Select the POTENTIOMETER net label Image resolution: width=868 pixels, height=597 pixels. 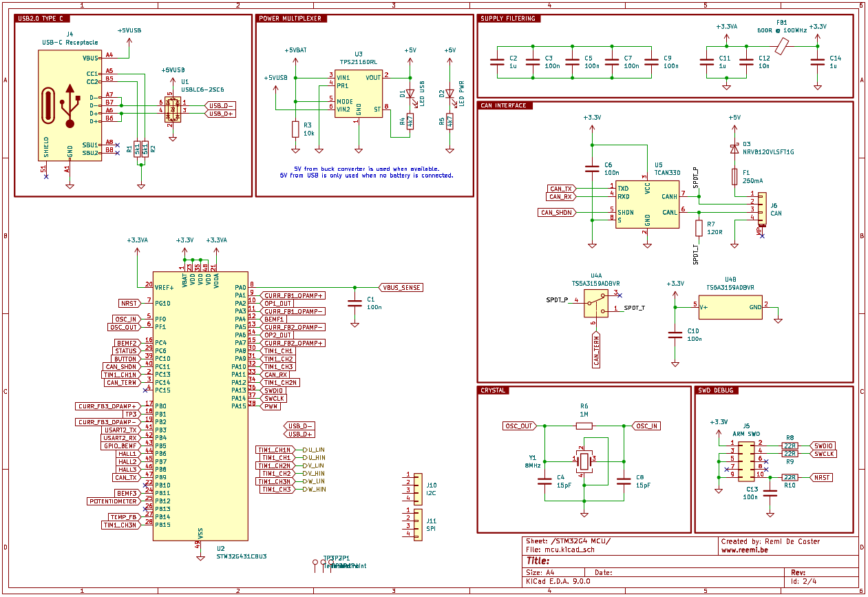pos(114,501)
